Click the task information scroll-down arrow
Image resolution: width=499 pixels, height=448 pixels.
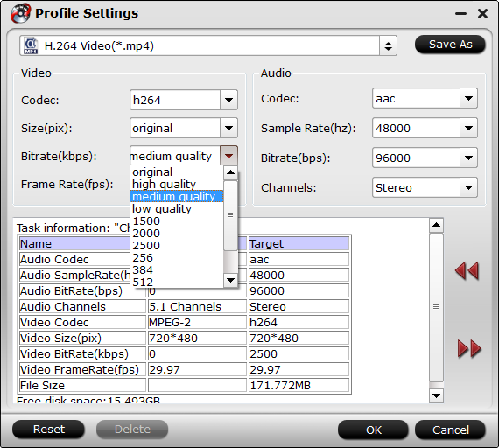(x=436, y=395)
